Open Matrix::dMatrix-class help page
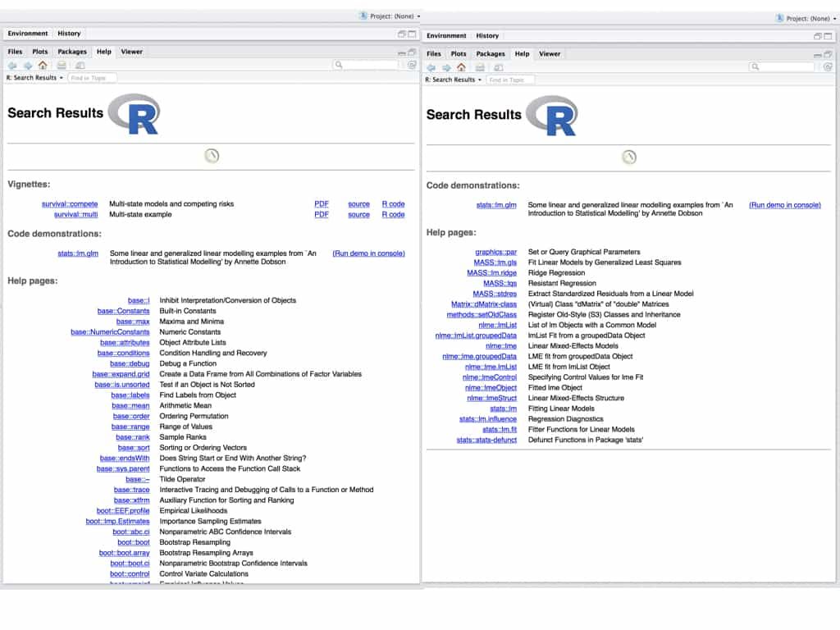 [x=484, y=304]
